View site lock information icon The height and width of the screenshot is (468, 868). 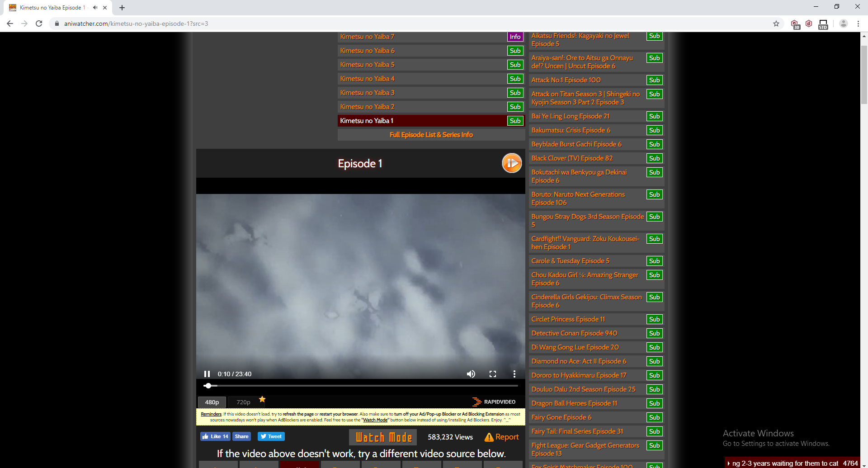(57, 24)
